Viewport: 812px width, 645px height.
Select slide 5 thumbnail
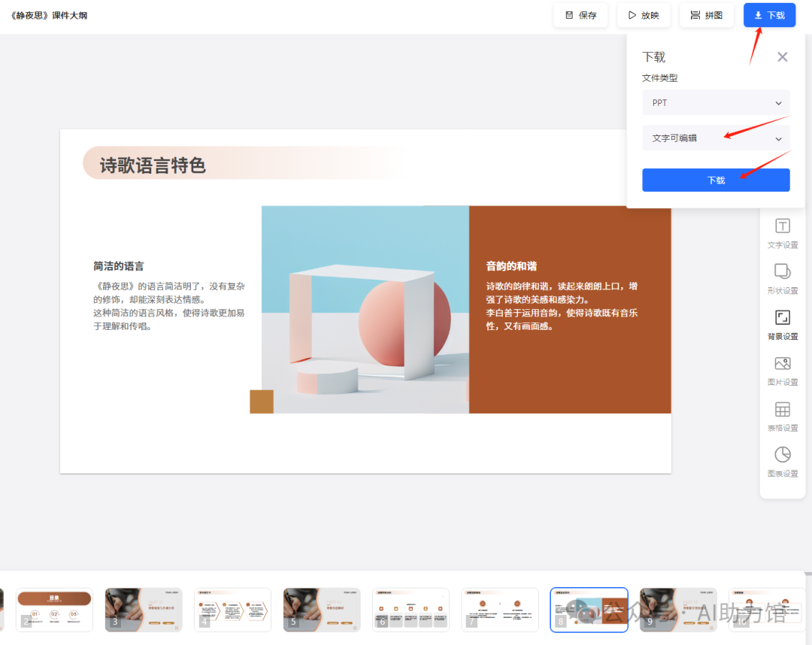(322, 610)
